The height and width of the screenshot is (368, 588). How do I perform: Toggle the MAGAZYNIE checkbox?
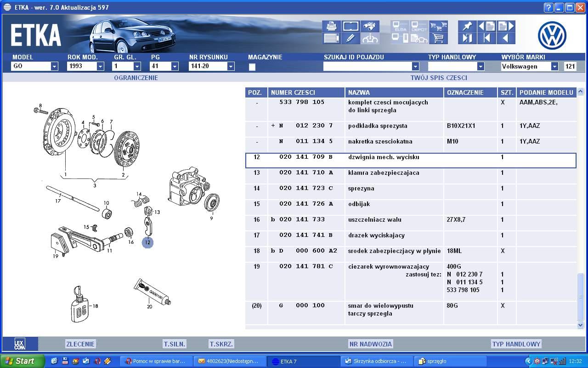(x=252, y=67)
